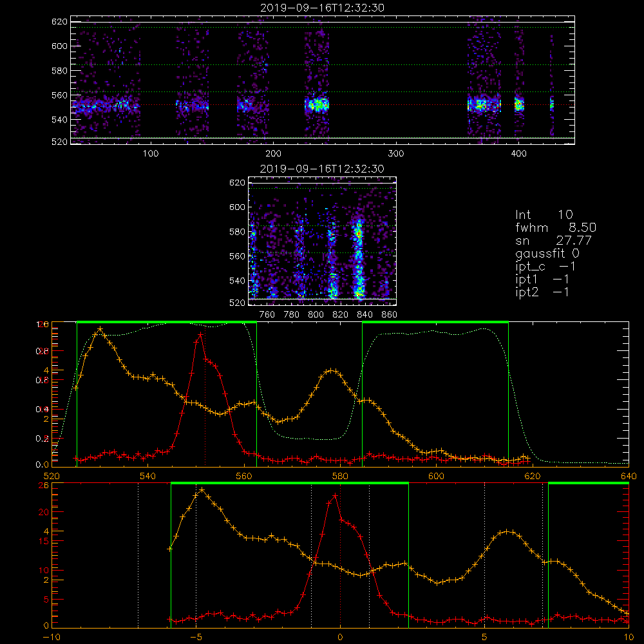Click the timestamp title above zoomed image
The image size is (644, 644).
pos(322,169)
